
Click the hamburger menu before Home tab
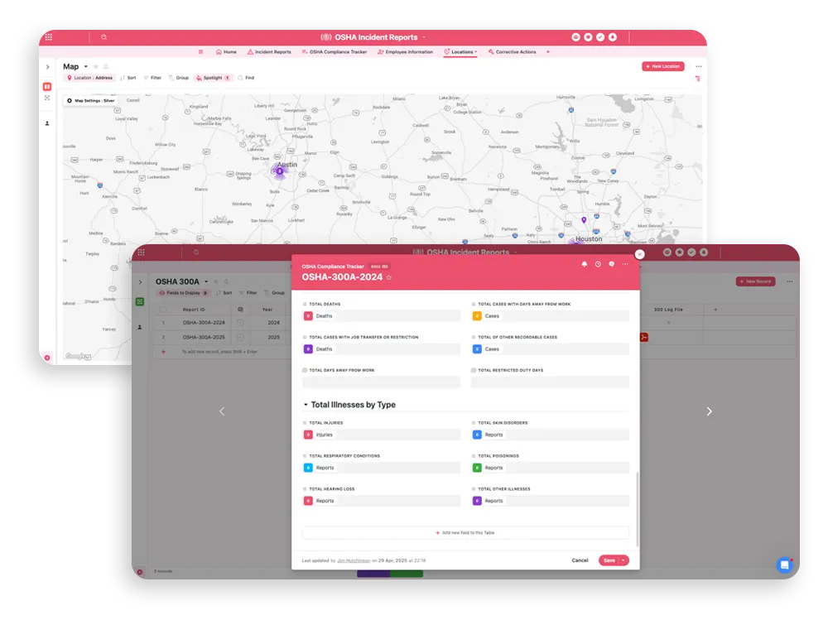pos(200,51)
